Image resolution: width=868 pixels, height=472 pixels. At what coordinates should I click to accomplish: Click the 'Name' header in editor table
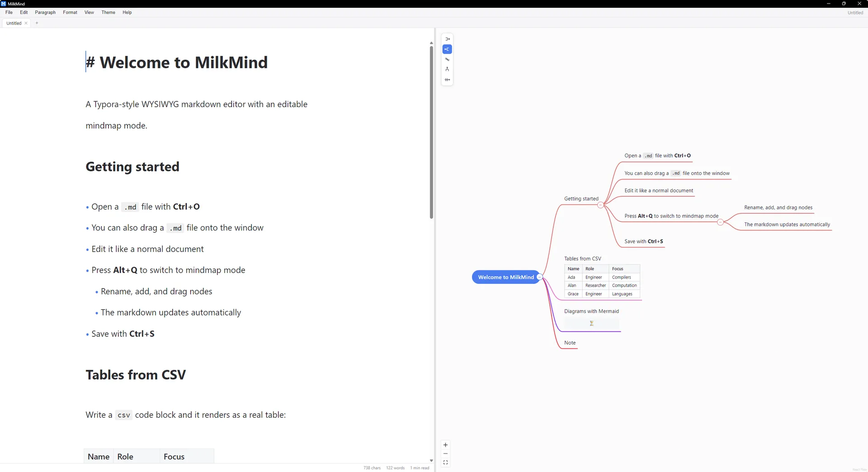(99, 457)
